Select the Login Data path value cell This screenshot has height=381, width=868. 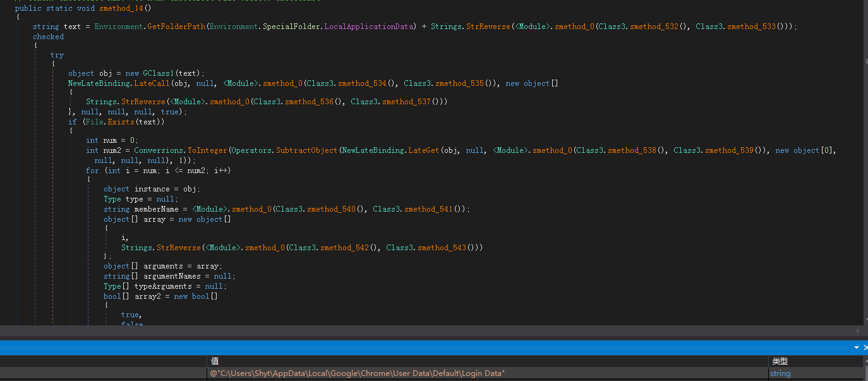pyautogui.click(x=487, y=373)
